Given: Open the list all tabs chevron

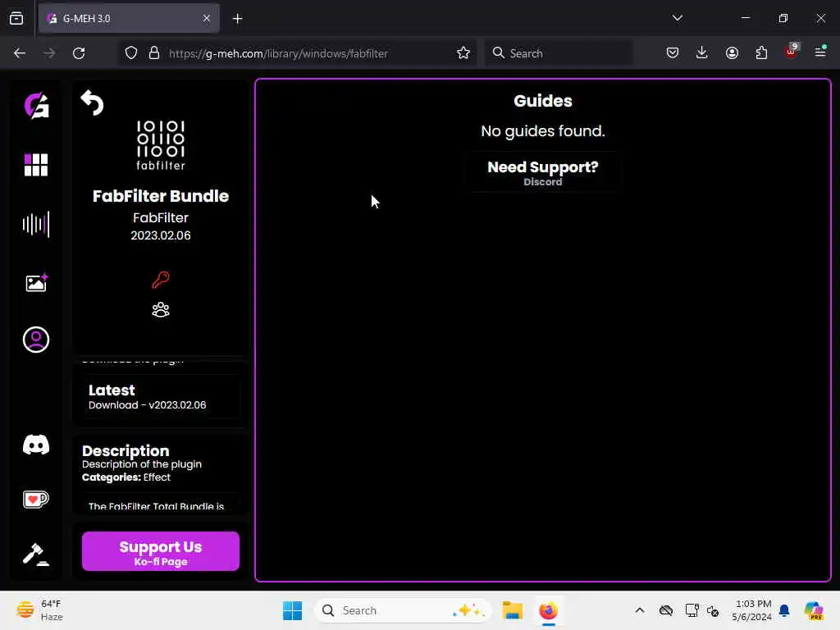Looking at the screenshot, I should click(677, 18).
